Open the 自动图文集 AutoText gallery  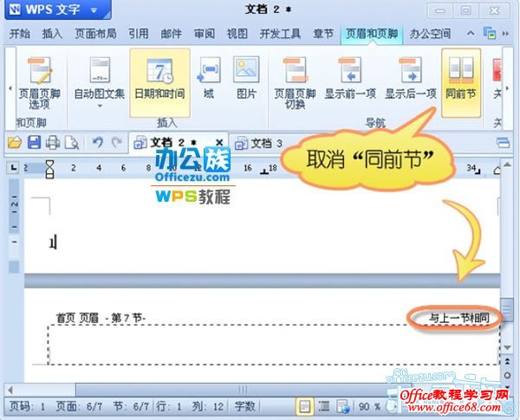pyautogui.click(x=99, y=83)
